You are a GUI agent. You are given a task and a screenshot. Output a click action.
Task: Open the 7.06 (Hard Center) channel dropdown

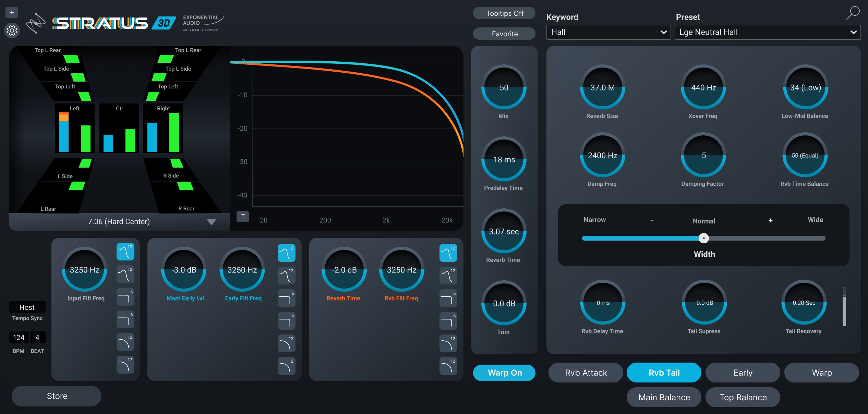pyautogui.click(x=118, y=222)
